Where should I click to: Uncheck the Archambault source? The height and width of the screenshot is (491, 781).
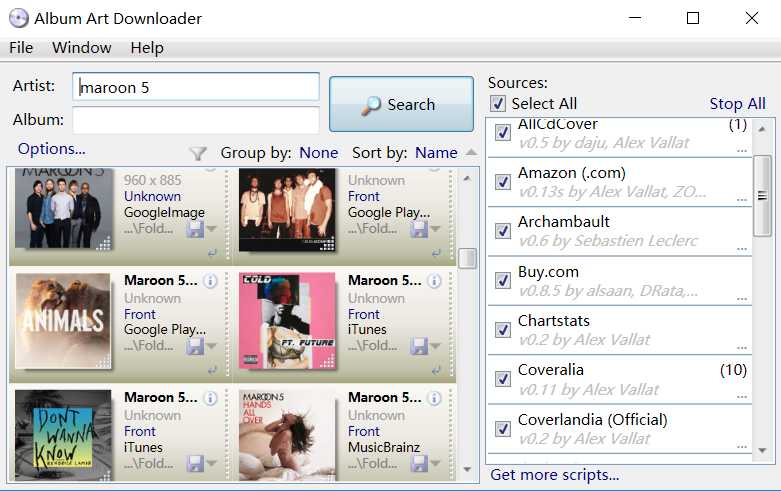point(503,231)
